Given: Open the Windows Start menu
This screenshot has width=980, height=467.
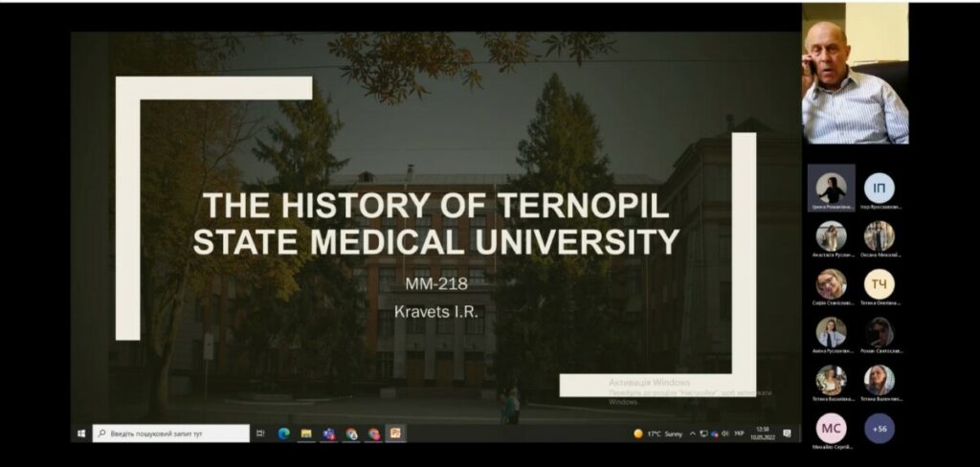Looking at the screenshot, I should pyautogui.click(x=80, y=434).
